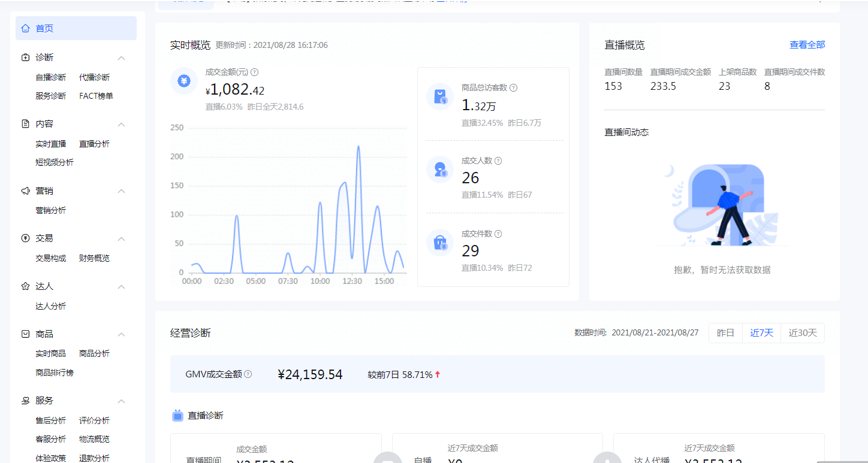Click the 直播诊断 TV icon

pyautogui.click(x=177, y=415)
